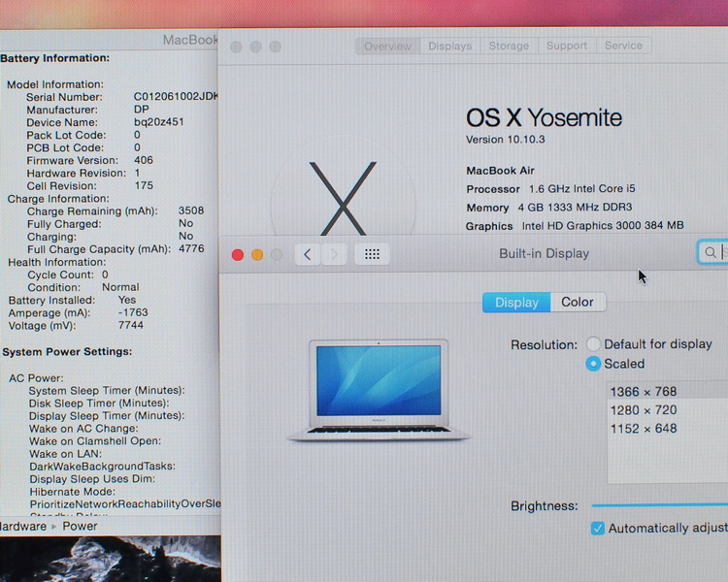Click the forward chevron in Built-in Display

pyautogui.click(x=334, y=254)
